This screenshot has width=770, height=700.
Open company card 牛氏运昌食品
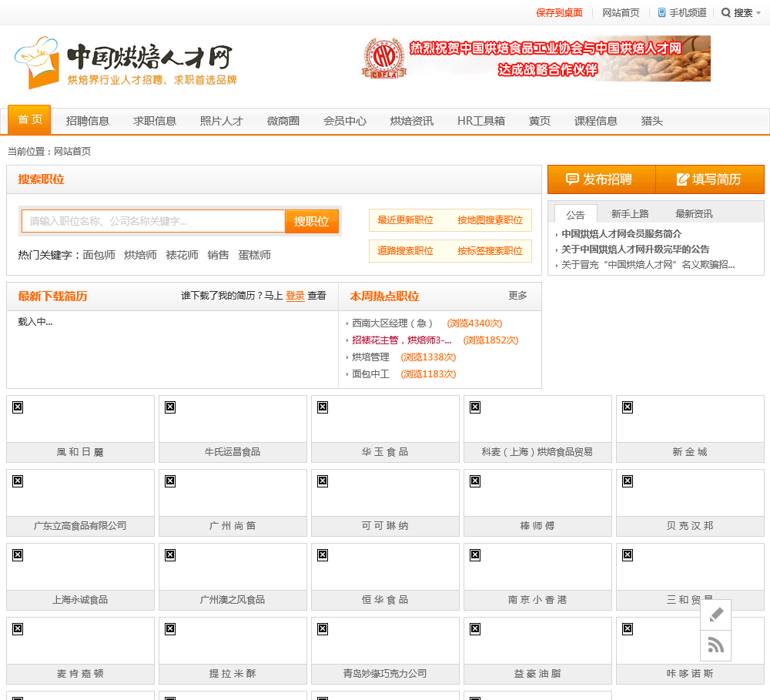pos(233,429)
